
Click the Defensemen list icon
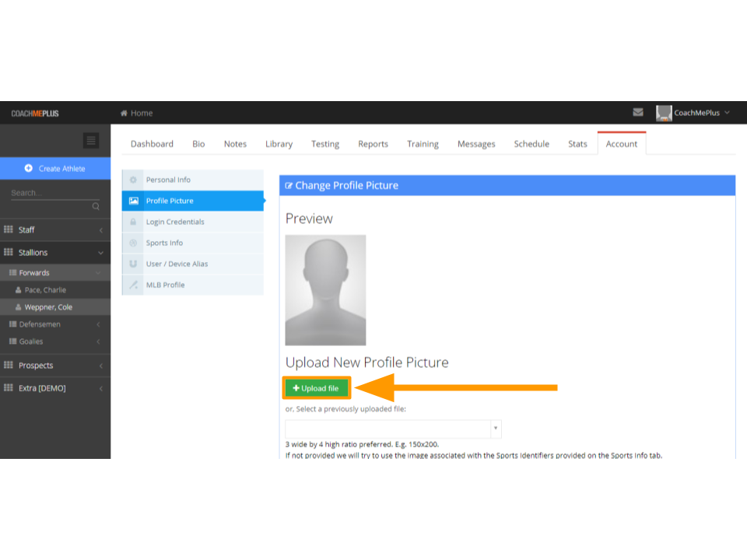point(13,324)
